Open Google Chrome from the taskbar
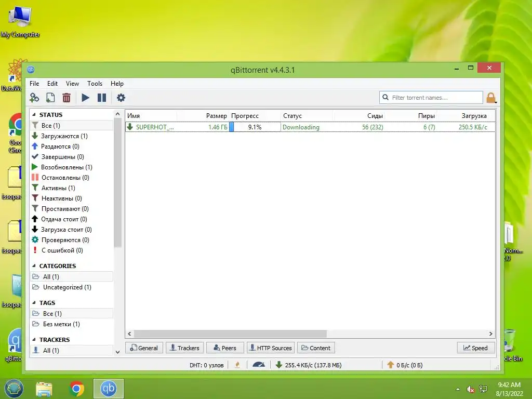532x399 pixels. (x=77, y=389)
